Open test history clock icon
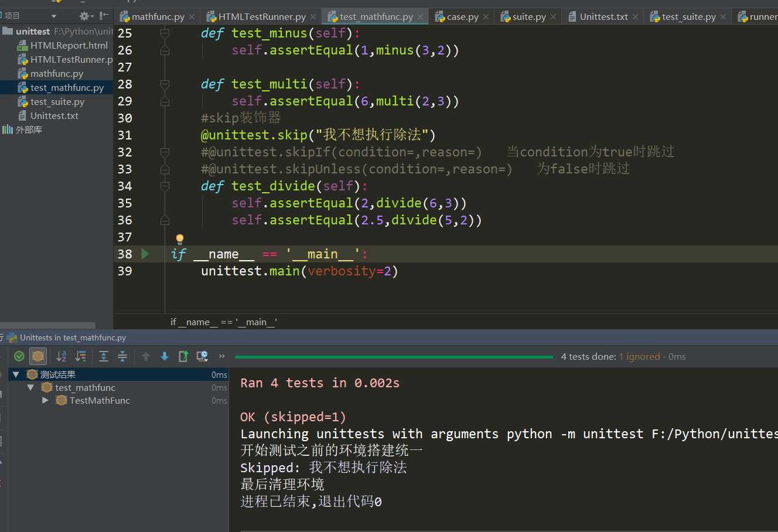Image resolution: width=778 pixels, height=532 pixels. [202, 356]
